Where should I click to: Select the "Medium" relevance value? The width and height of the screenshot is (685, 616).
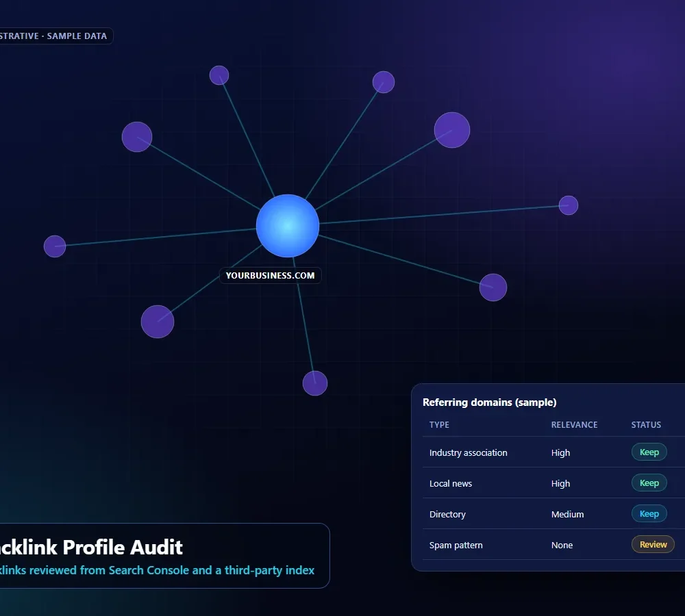(x=567, y=514)
